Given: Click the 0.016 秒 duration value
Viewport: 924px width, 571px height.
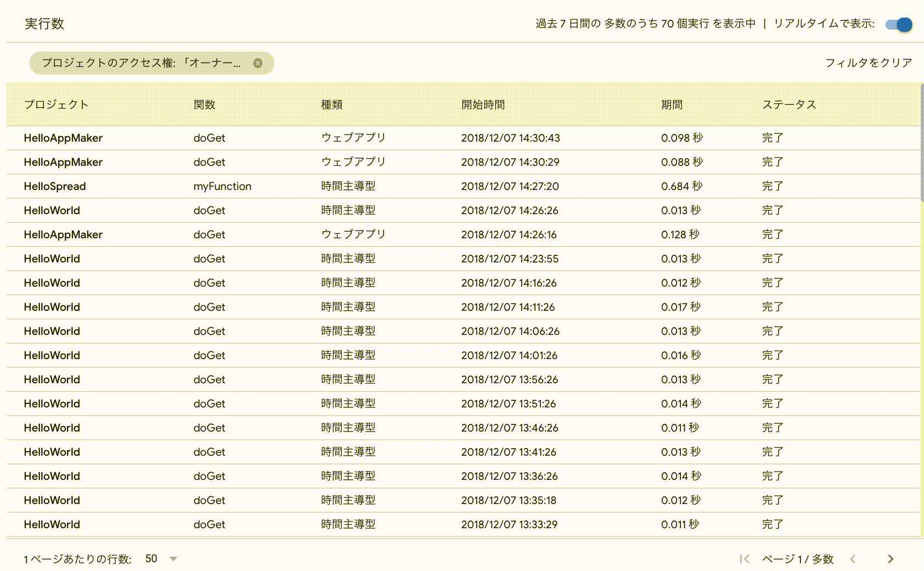Looking at the screenshot, I should click(681, 355).
